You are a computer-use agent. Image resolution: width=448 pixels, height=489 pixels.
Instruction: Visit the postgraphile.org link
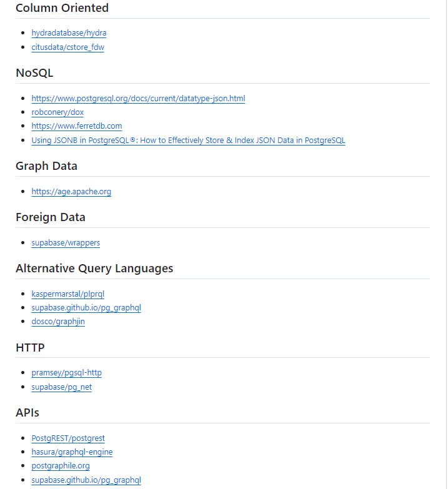[61, 465]
